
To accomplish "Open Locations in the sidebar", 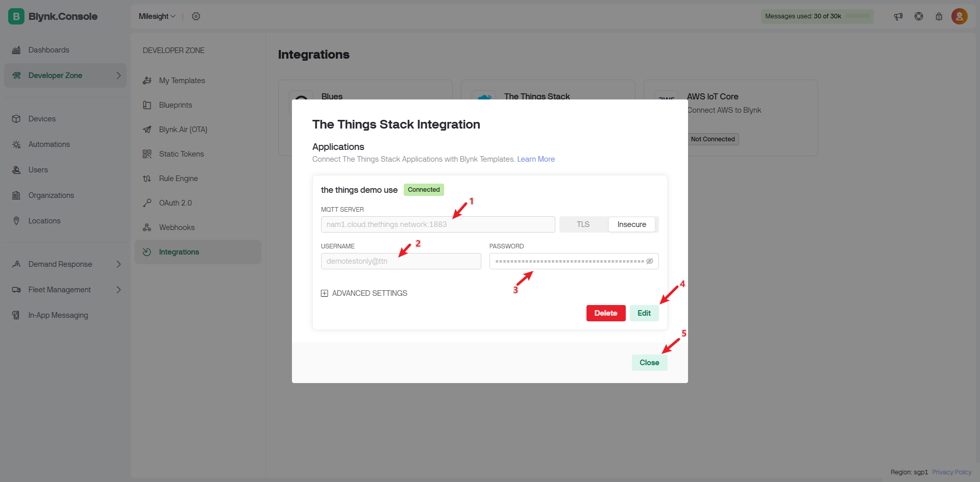I will pos(65,221).
